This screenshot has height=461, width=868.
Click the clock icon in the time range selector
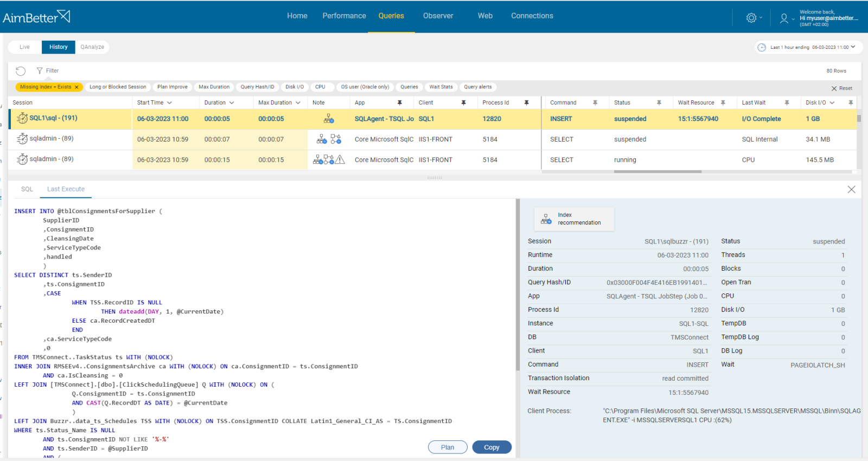point(762,48)
